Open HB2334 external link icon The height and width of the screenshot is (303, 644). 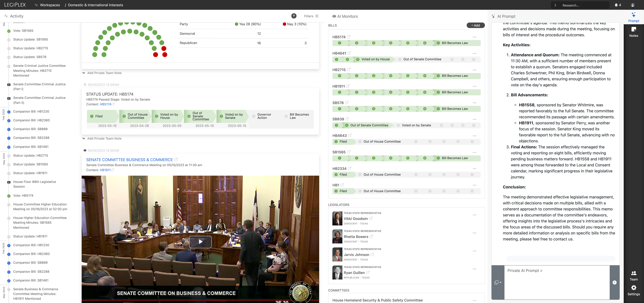[x=350, y=168]
